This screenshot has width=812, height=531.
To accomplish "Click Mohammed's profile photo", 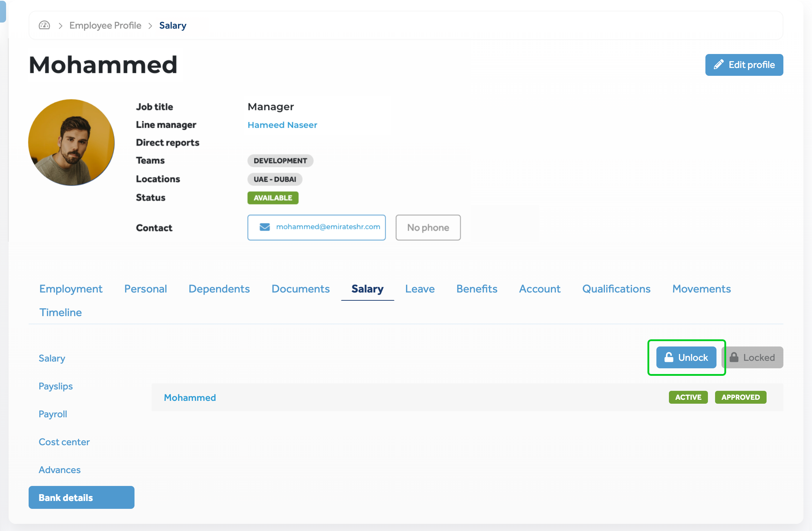I will 72,142.
